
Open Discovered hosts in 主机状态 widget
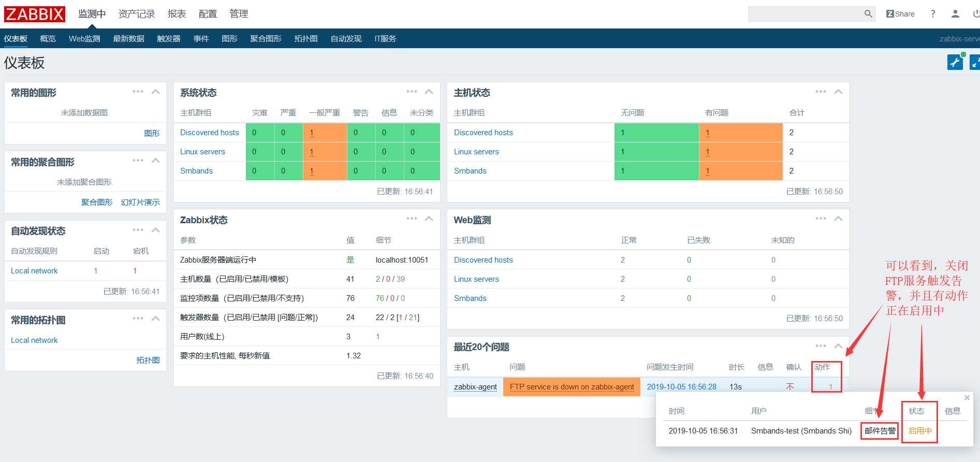(484, 133)
